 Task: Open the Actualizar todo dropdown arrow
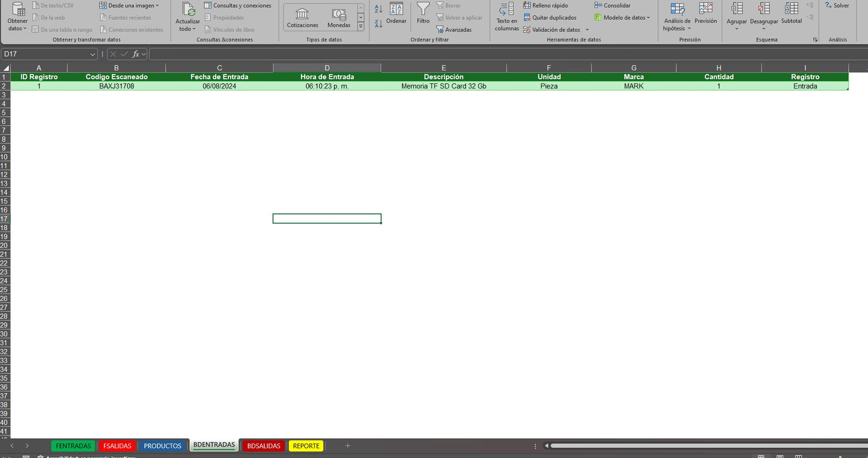pyautogui.click(x=194, y=29)
